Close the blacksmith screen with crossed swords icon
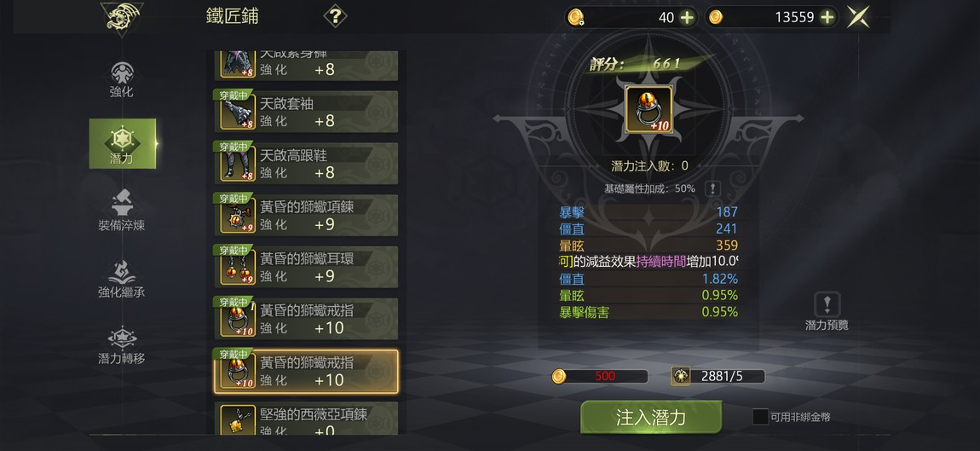This screenshot has width=980, height=451. [859, 17]
